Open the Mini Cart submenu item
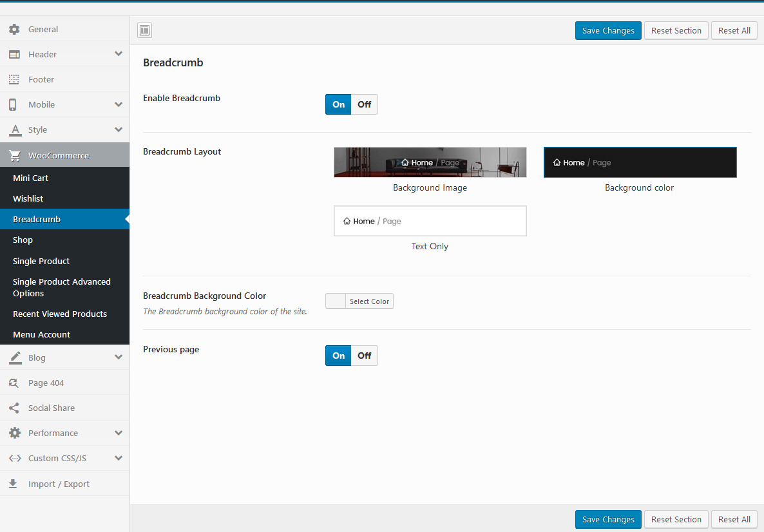Image resolution: width=764 pixels, height=532 pixels. click(x=65, y=178)
